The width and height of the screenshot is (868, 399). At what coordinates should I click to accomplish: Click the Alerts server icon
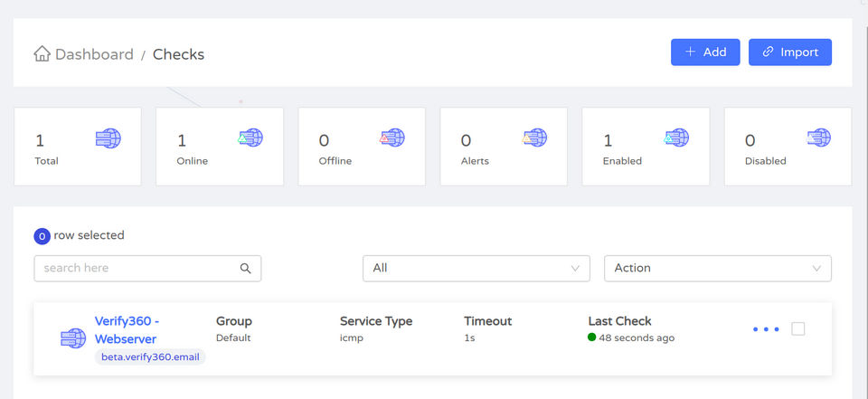534,138
